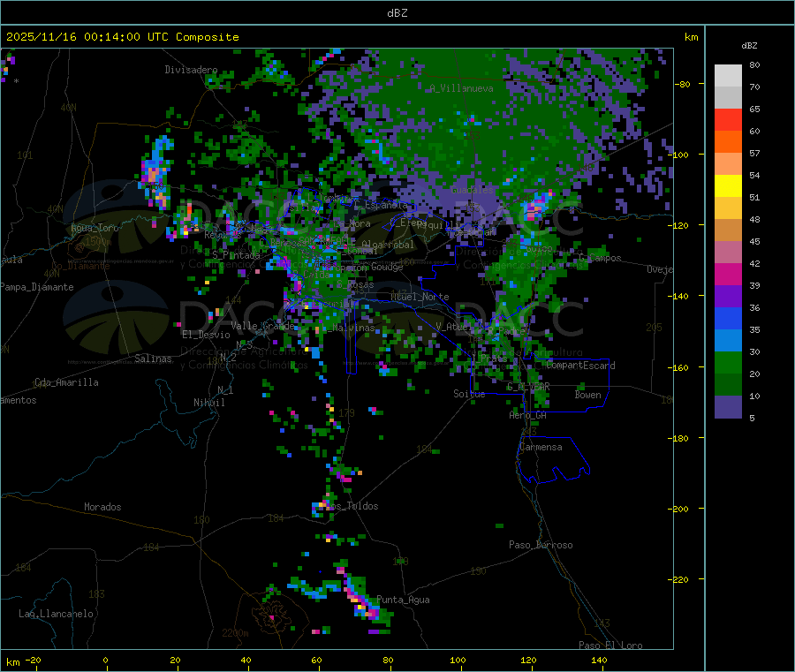This screenshot has height=672, width=795.
Task: Click the Atuel_Norte location label
Action: (420, 297)
